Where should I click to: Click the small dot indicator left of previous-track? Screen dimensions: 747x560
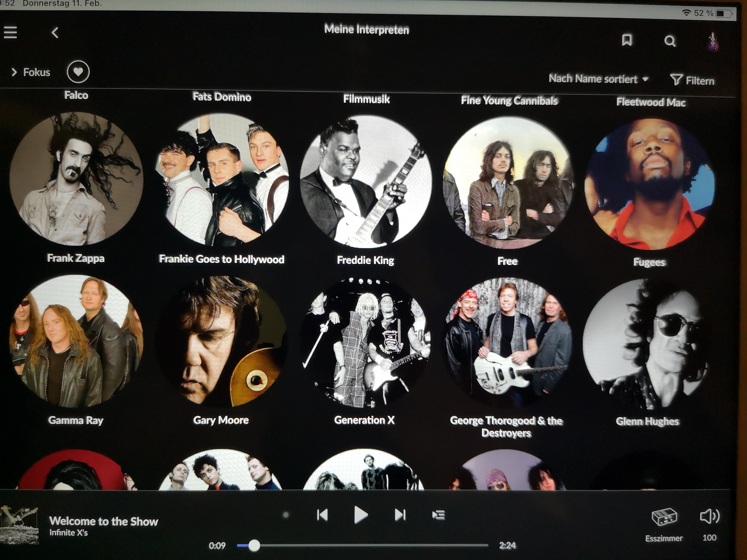286,515
